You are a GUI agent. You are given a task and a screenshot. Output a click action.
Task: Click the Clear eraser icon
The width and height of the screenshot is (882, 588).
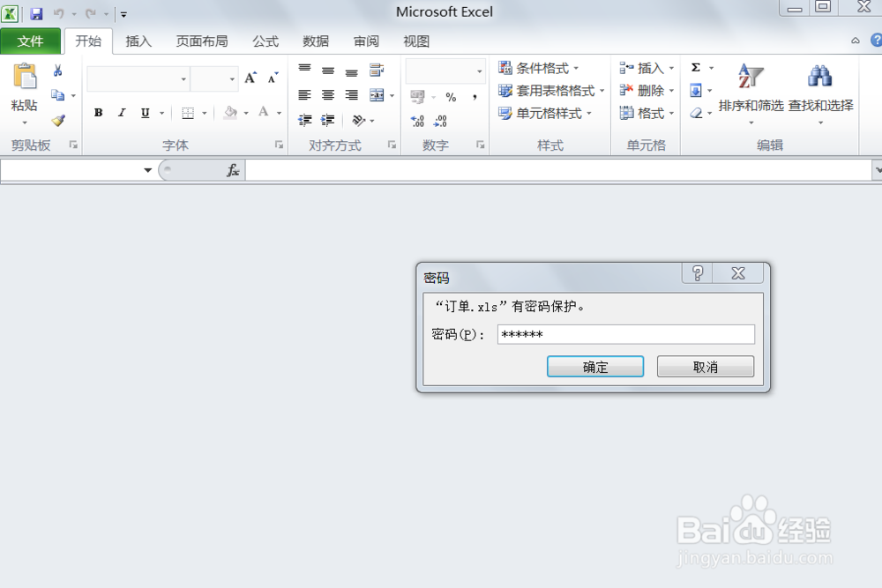point(697,113)
